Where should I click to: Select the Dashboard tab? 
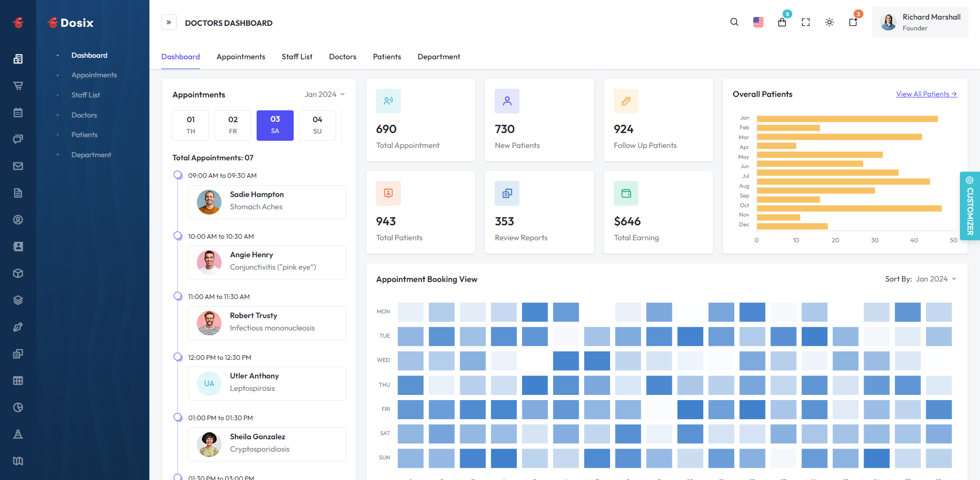tap(180, 57)
